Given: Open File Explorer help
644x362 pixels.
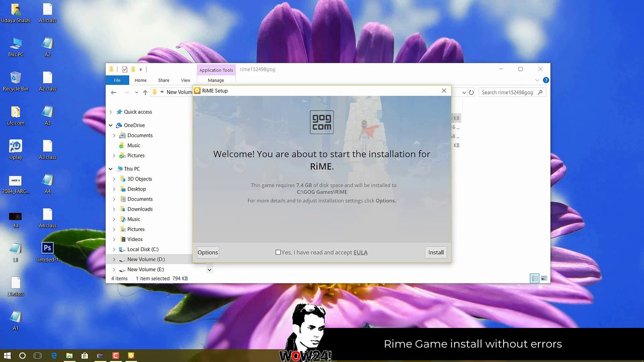Looking at the screenshot, I should [x=546, y=80].
